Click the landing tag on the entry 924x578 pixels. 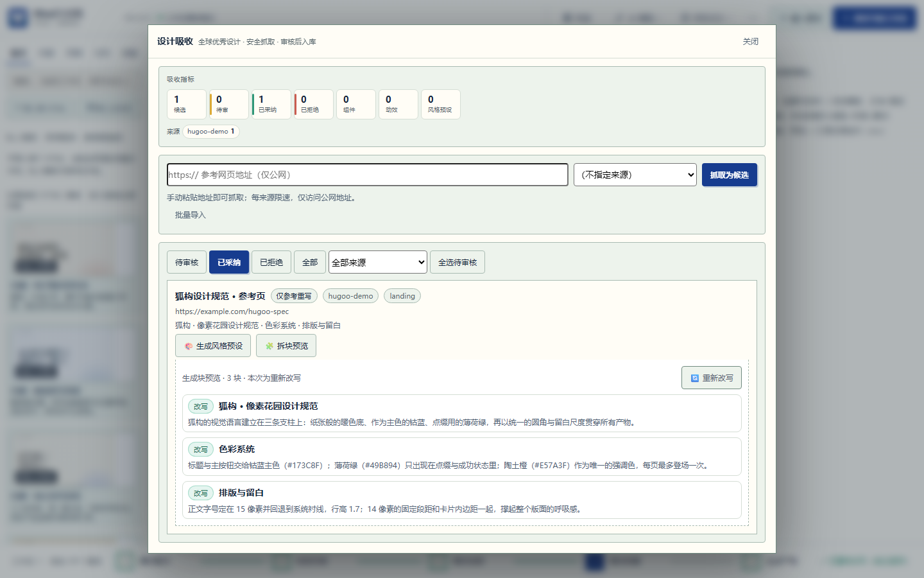click(402, 296)
